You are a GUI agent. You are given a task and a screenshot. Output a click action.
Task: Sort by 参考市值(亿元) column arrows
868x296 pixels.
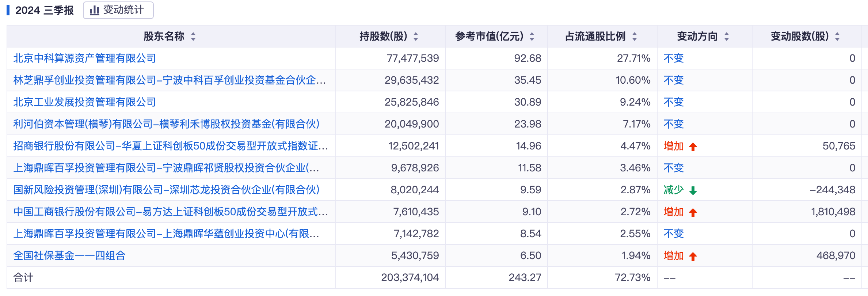click(532, 37)
